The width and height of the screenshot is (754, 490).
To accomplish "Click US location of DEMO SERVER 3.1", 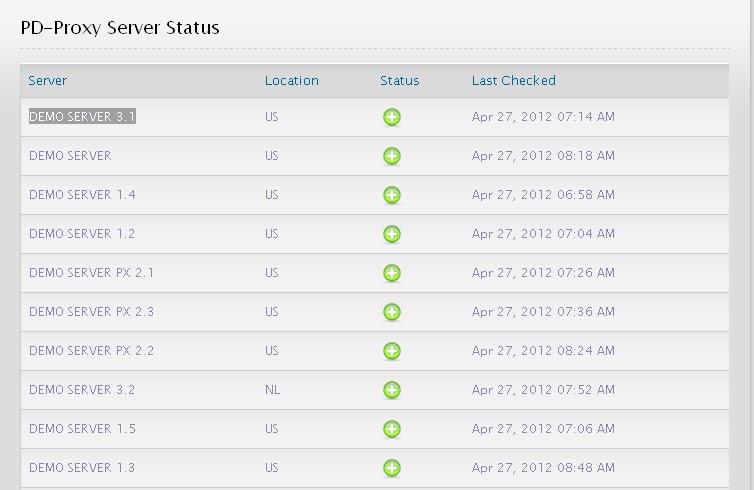I will [x=272, y=116].
